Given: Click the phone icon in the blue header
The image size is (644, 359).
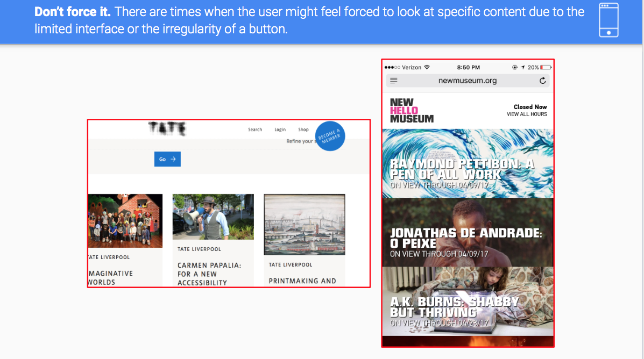Looking at the screenshot, I should (x=608, y=20).
